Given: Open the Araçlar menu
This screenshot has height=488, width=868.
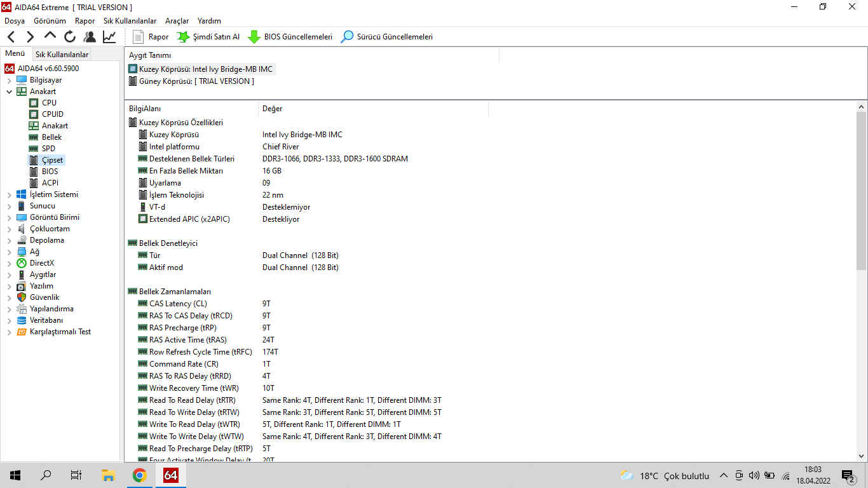Looking at the screenshot, I should click(x=177, y=21).
